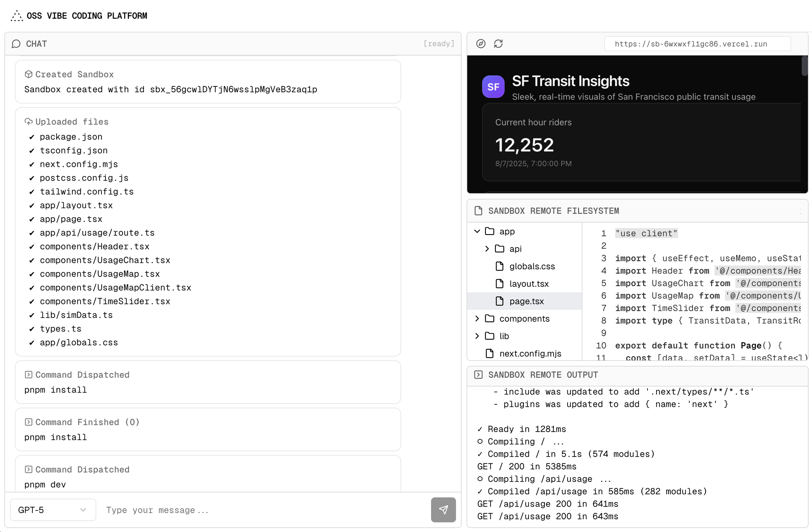Click the Sandbox Remote Filesystem file icon

478,211
